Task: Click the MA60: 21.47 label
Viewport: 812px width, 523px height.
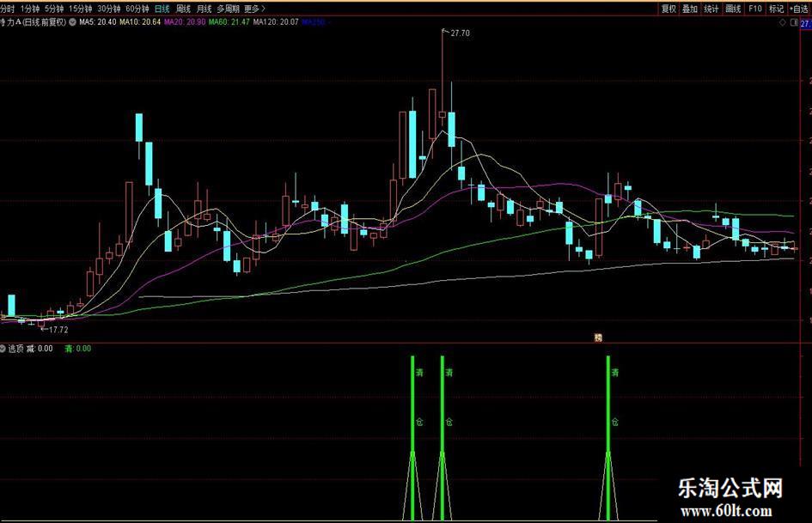Action: click(x=229, y=22)
